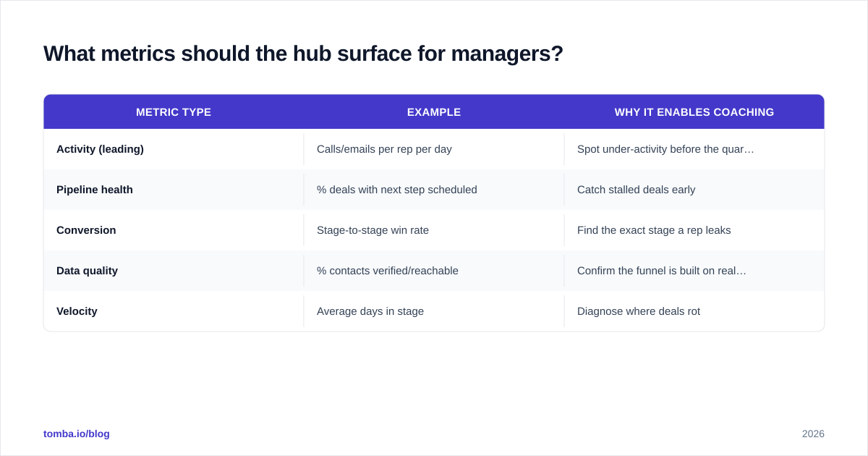Select 'Average days in stage' cell

pos(434,311)
